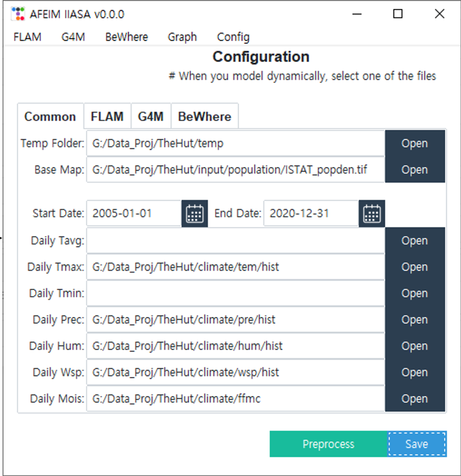This screenshot has width=461, height=476.
Task: Edit the Daily Wsp path field
Action: pyautogui.click(x=236, y=372)
